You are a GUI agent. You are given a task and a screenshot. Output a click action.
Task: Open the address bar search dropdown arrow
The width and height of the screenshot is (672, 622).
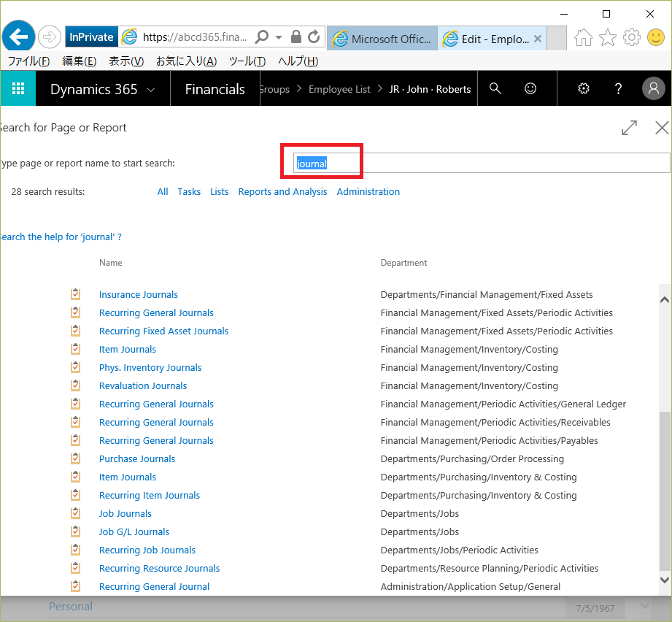click(x=279, y=37)
